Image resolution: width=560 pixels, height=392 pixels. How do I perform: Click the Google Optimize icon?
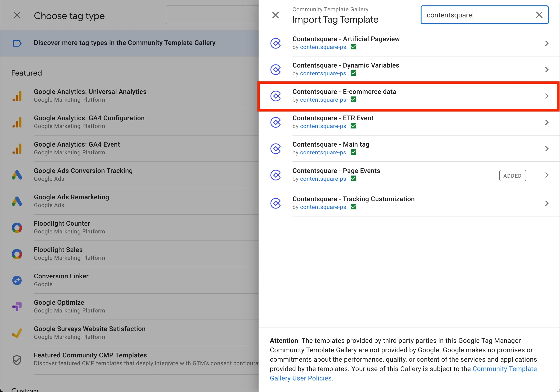(x=17, y=307)
